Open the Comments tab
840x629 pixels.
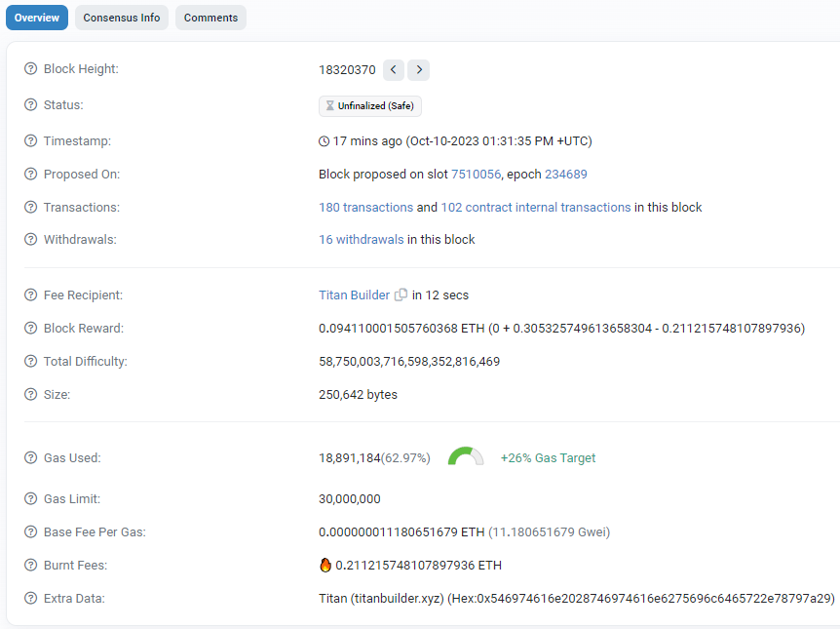(x=210, y=18)
